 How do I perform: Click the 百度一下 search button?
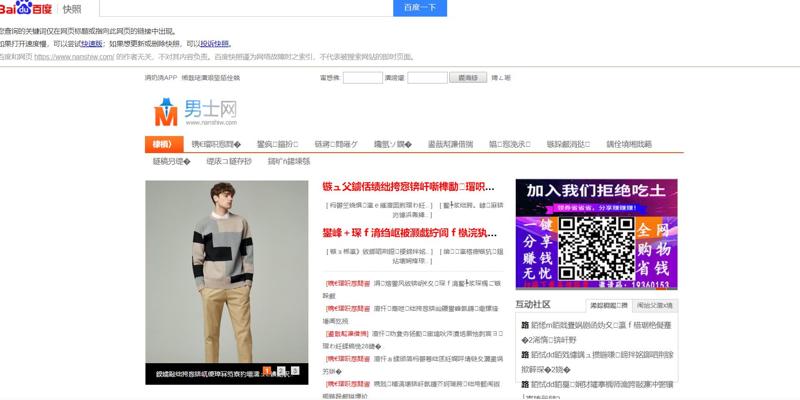420,8
